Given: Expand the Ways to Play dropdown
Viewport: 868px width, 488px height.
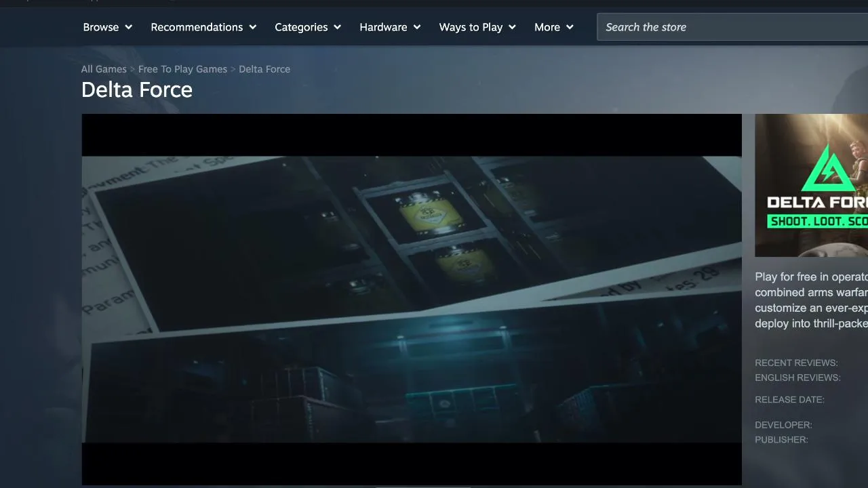Looking at the screenshot, I should [477, 27].
